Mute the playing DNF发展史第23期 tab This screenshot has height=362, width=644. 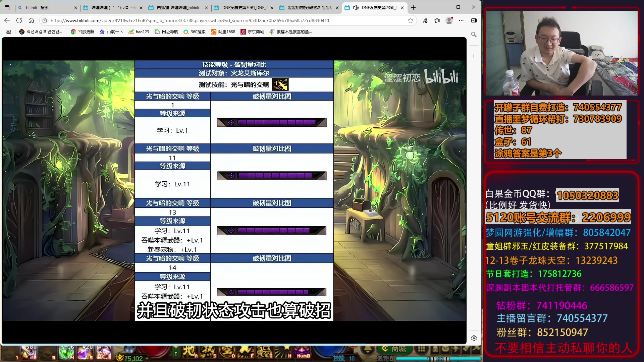pyautogui.click(x=356, y=7)
